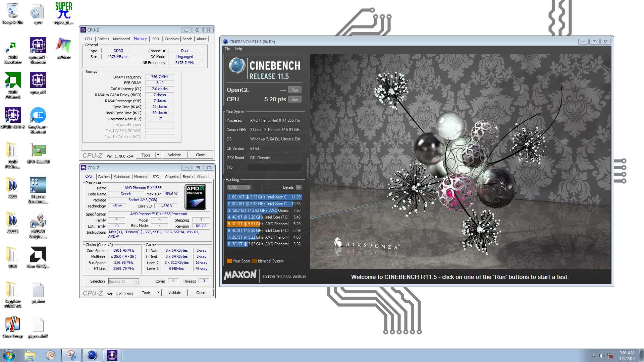
Task: Switch to Cinebench in the taskbar
Action: coord(92,355)
